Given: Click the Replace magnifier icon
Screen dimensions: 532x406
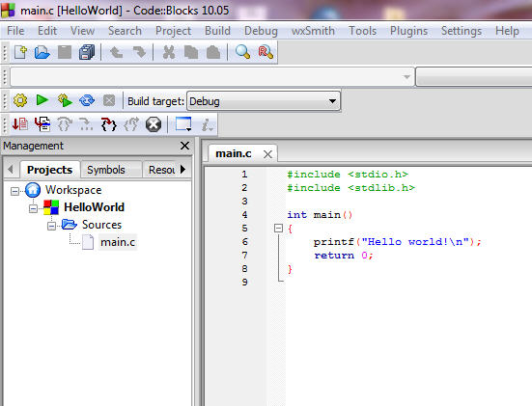Looking at the screenshot, I should (266, 52).
